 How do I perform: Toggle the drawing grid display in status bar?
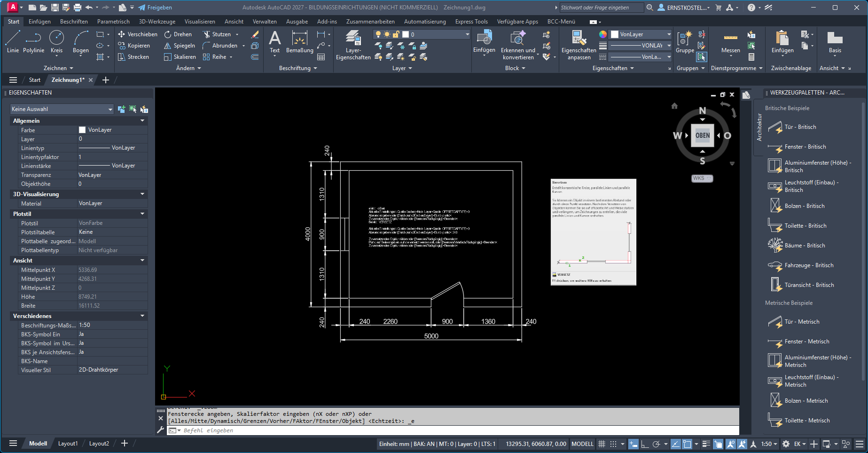coord(602,444)
